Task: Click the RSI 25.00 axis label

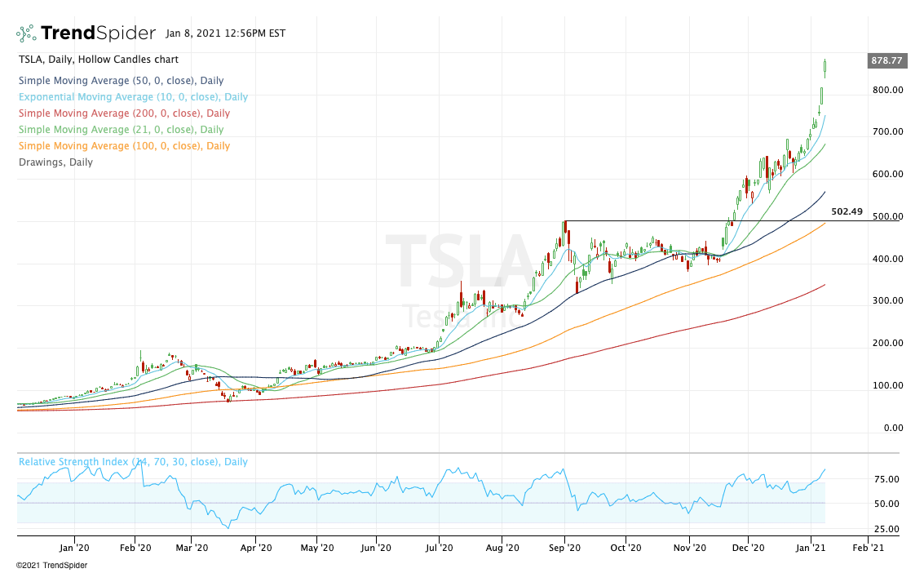Action: [886, 529]
